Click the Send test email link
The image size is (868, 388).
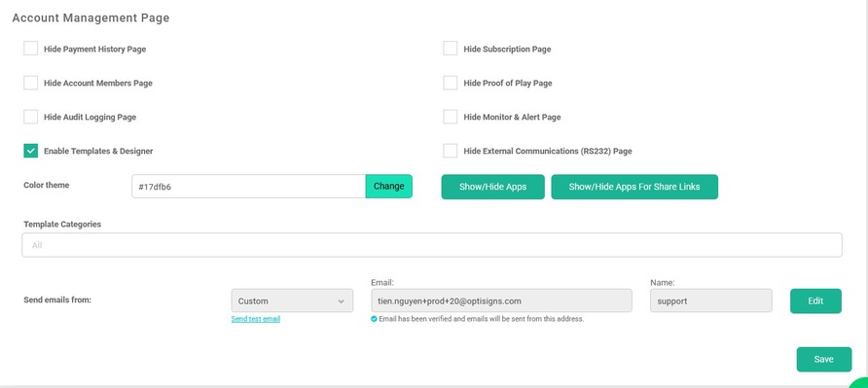256,319
